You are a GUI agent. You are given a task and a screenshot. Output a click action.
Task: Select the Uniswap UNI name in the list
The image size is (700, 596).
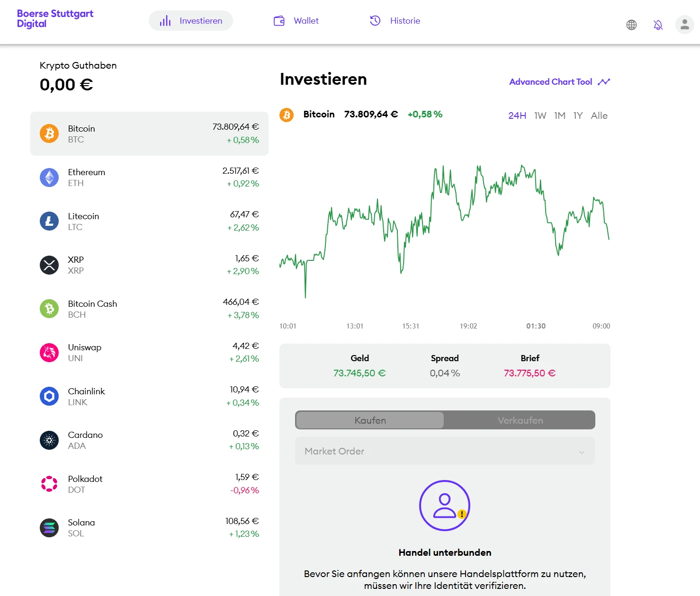coord(85,353)
